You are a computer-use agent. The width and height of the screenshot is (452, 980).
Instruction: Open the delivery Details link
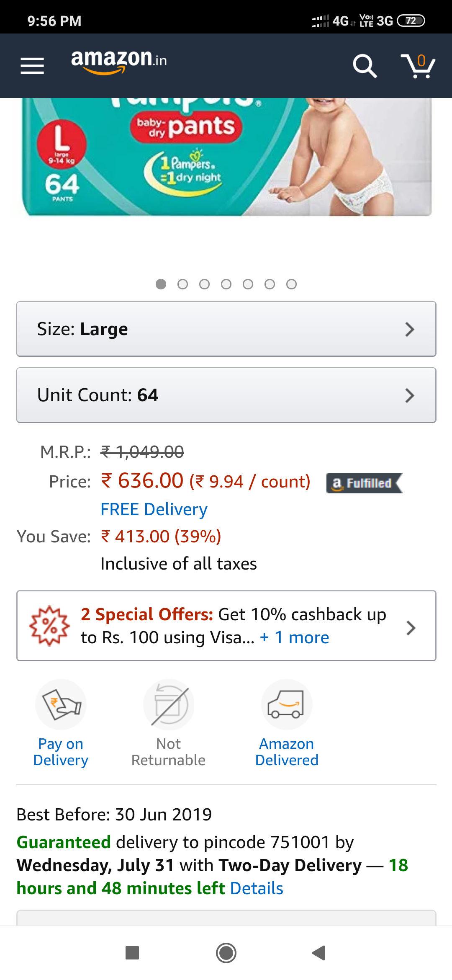click(x=257, y=888)
